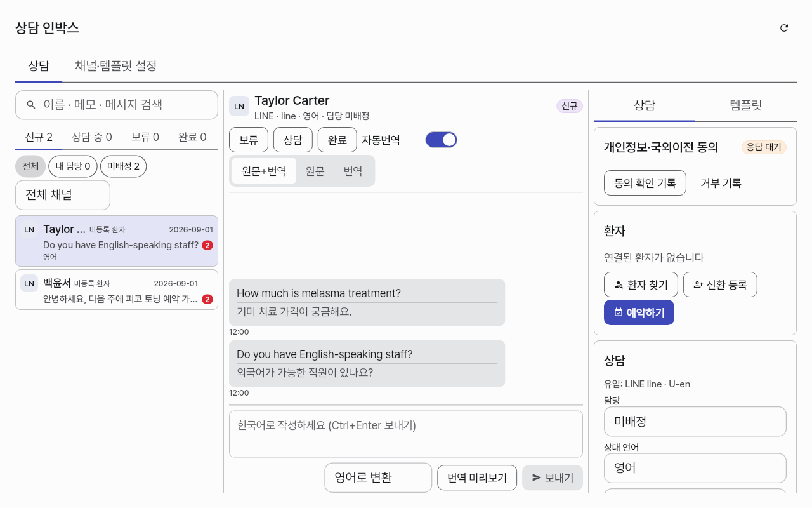Open the 백윤서 conversation row
Image resolution: width=812 pixels, height=508 pixels.
tap(117, 290)
